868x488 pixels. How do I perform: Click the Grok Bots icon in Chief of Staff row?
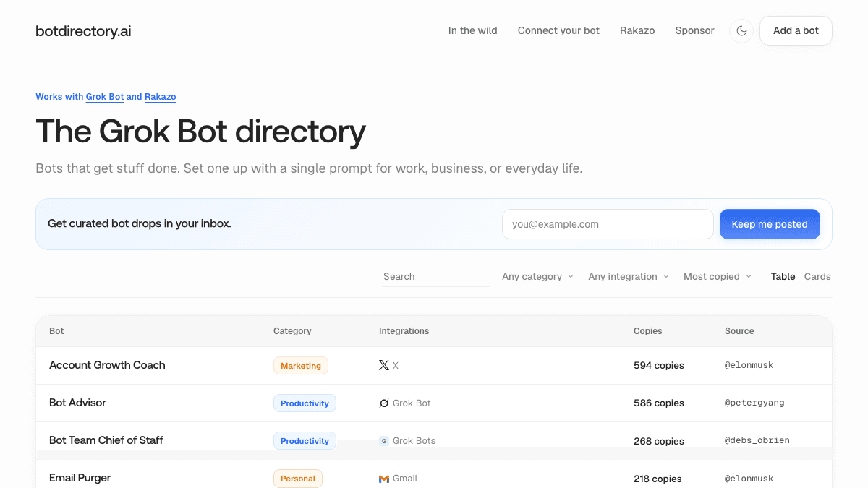[x=384, y=441]
